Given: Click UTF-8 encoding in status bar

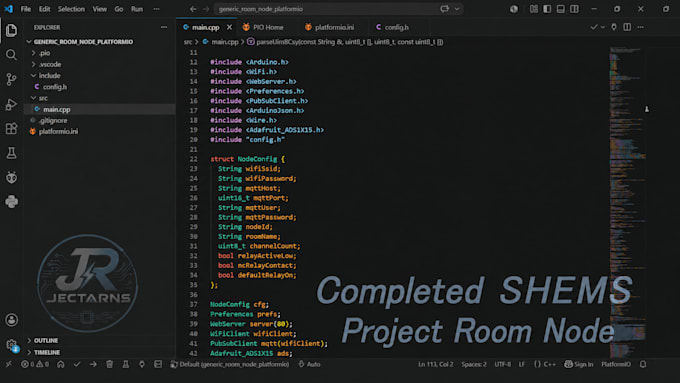Looking at the screenshot, I should tap(503, 364).
